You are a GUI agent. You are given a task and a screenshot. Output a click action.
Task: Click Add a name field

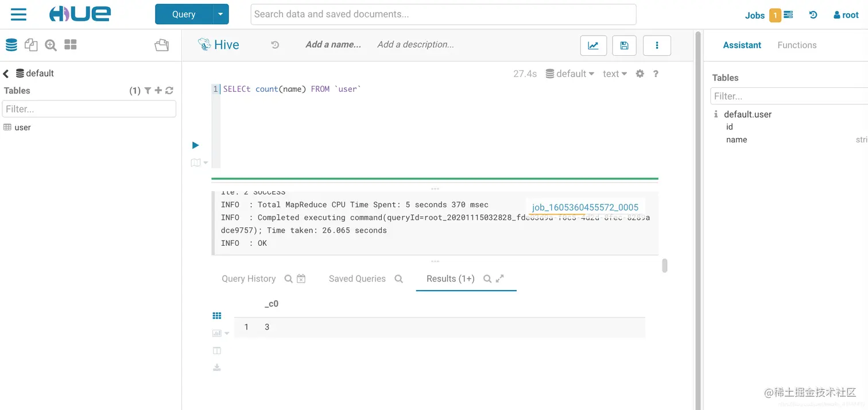(334, 44)
